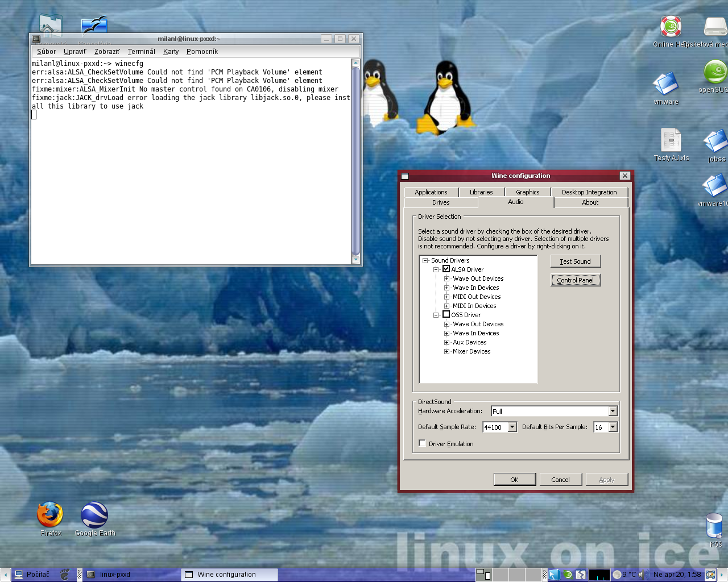Open the Upraviť menu in the terminal

click(75, 52)
